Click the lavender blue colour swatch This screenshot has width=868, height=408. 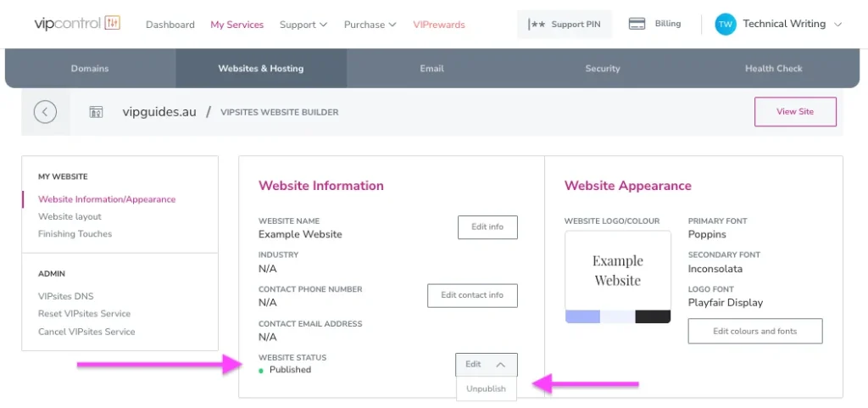tap(582, 316)
